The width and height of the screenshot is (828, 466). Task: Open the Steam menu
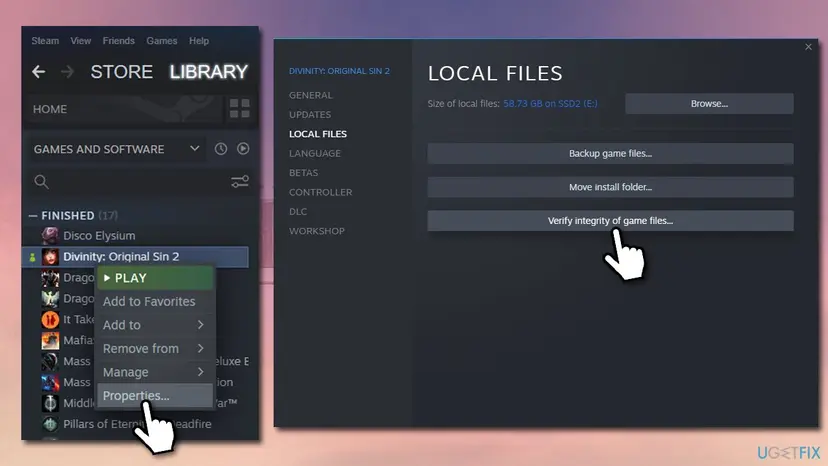pos(45,41)
